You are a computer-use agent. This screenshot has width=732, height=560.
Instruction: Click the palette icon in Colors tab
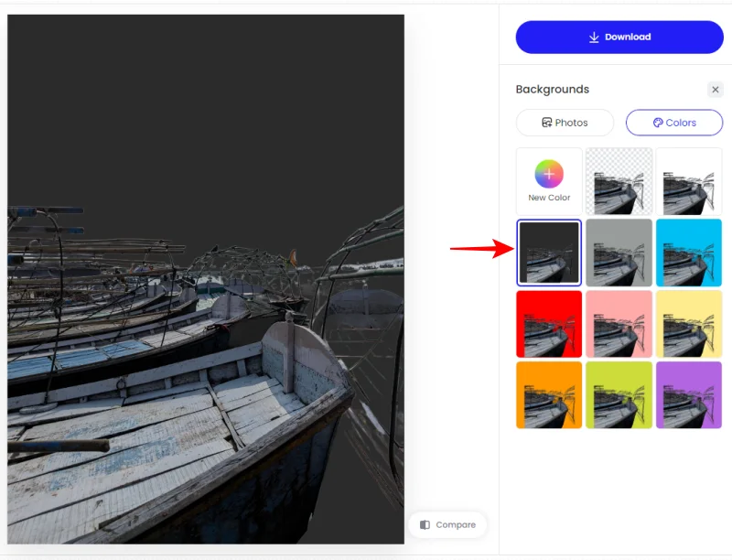pyautogui.click(x=657, y=123)
